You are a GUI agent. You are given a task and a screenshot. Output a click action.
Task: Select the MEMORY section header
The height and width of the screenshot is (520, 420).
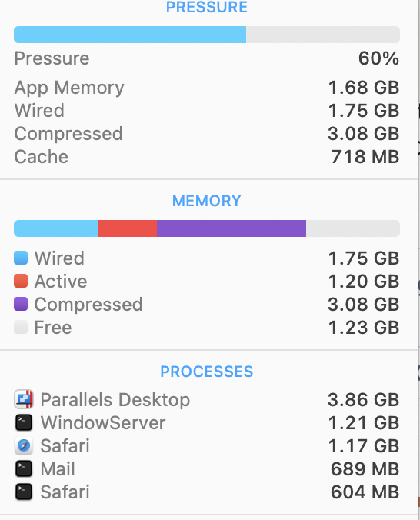207,201
